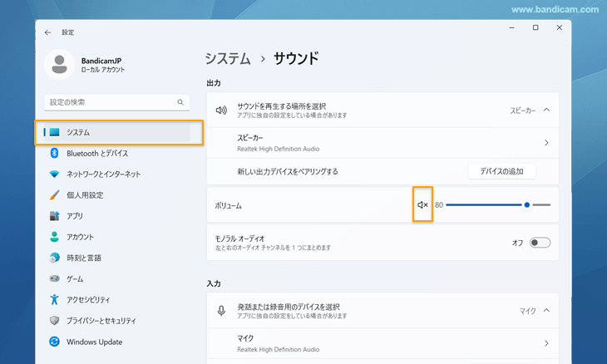Open アクセシビリティ settings

[x=116, y=299]
